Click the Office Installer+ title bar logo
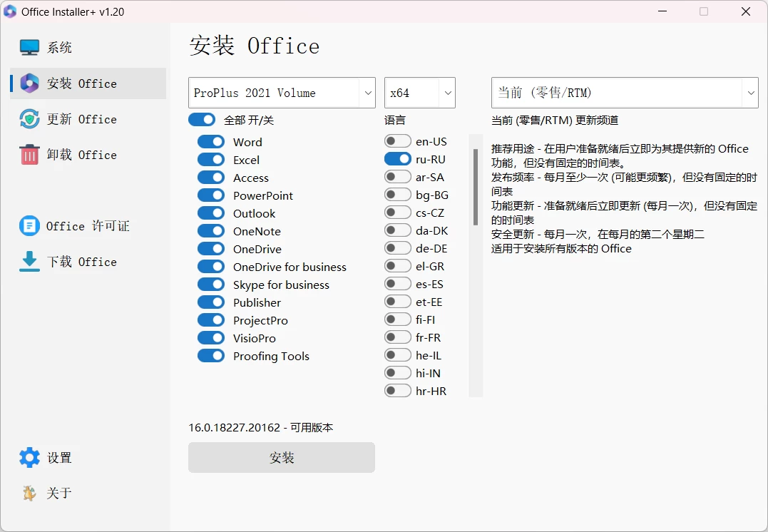The height and width of the screenshot is (532, 768). point(10,11)
